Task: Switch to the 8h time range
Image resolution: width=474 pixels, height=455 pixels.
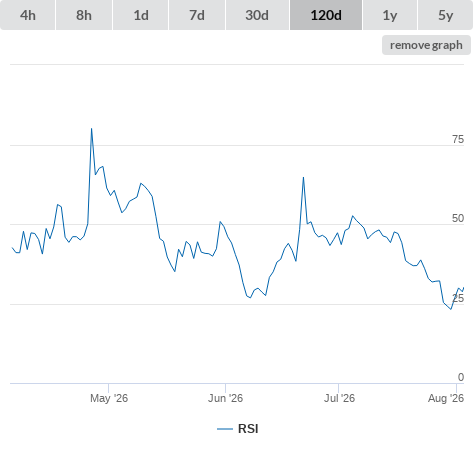Action: [x=84, y=15]
